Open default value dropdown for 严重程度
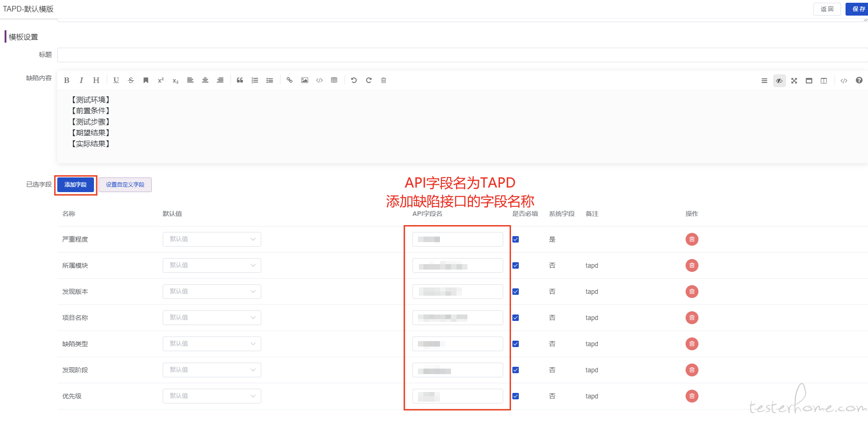This screenshot has height=425, width=868. pos(212,239)
